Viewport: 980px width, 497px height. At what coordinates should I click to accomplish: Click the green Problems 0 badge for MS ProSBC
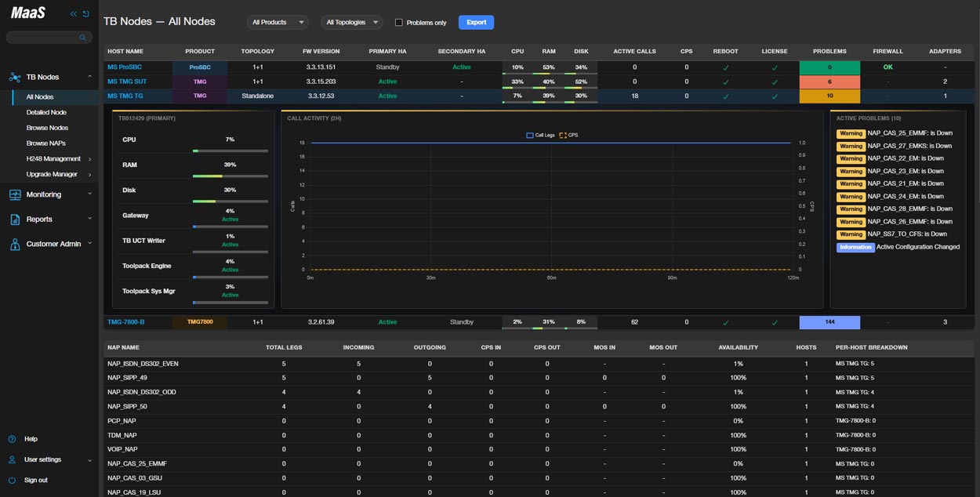tap(829, 67)
